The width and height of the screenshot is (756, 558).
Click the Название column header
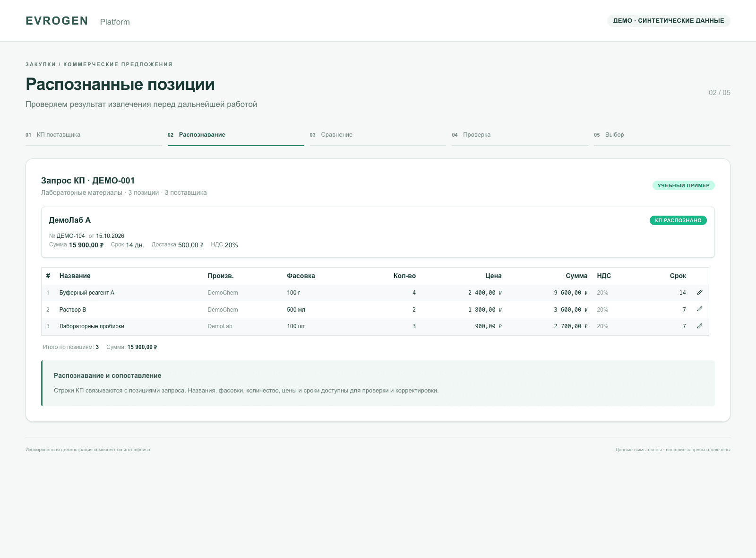[75, 276]
